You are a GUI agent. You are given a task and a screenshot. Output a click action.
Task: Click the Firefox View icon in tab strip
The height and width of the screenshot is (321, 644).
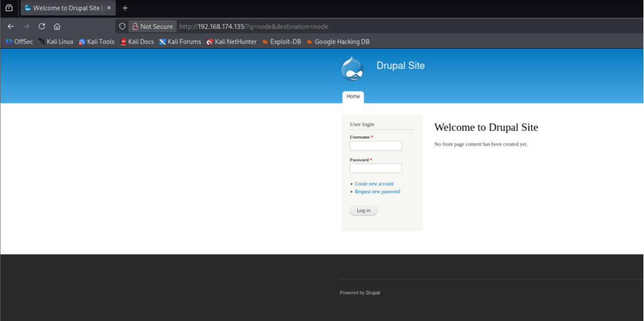[x=9, y=8]
